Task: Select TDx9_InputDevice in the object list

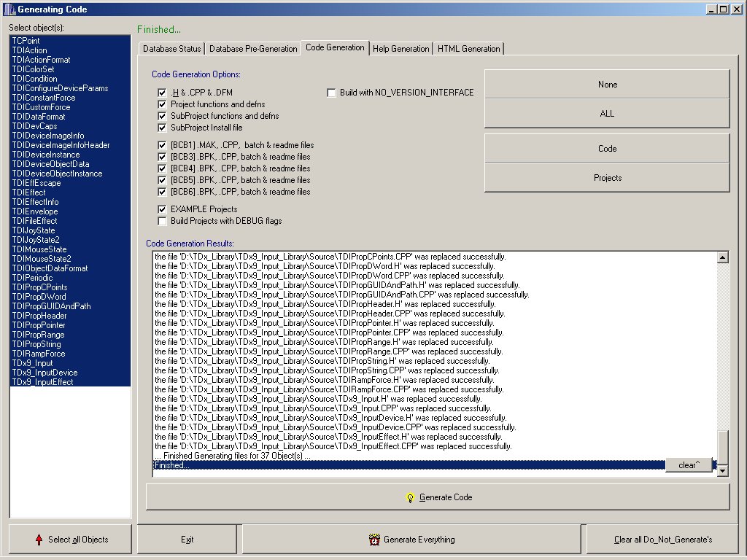Action: point(44,373)
